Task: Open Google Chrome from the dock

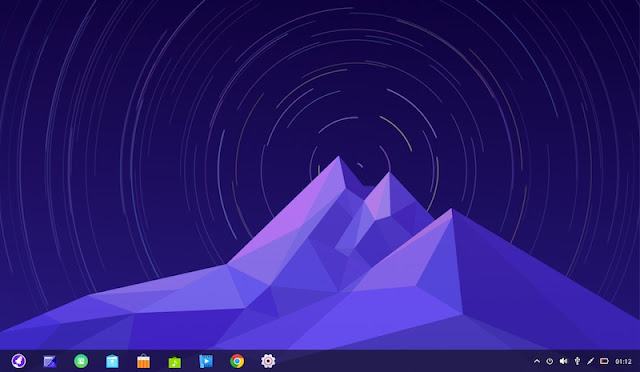Action: [x=237, y=361]
